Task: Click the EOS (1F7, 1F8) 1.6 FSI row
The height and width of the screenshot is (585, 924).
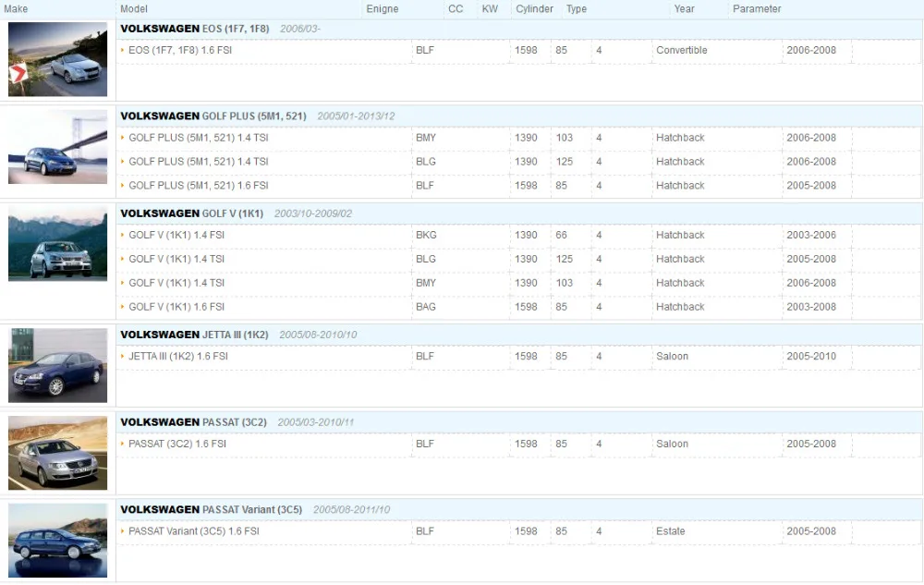Action: (x=518, y=51)
